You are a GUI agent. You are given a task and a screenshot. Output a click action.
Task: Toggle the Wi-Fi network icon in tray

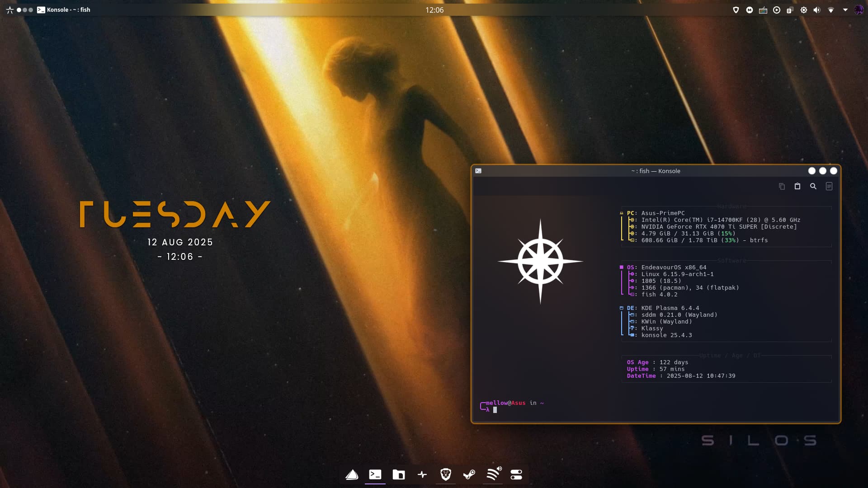coord(831,10)
